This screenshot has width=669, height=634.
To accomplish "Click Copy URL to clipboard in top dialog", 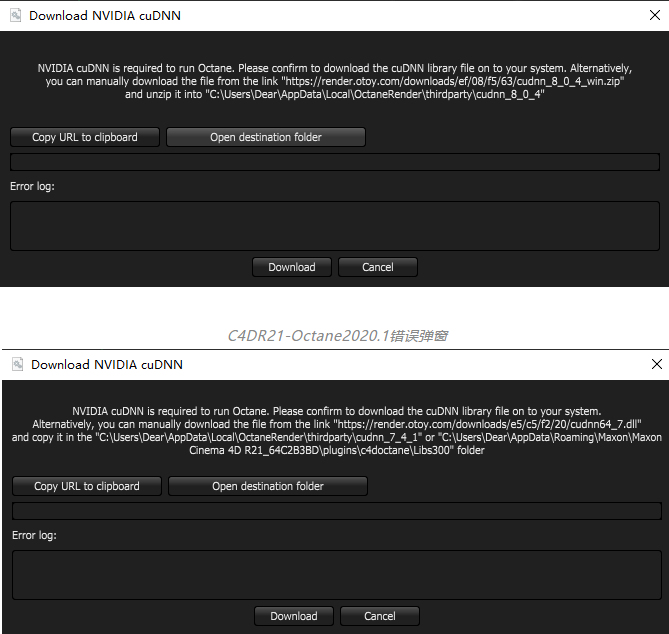I will (x=85, y=137).
